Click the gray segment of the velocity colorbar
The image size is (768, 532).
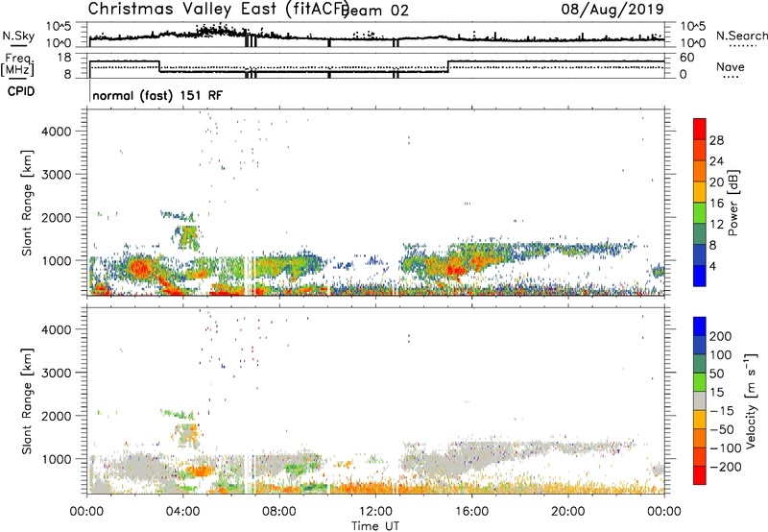click(700, 400)
